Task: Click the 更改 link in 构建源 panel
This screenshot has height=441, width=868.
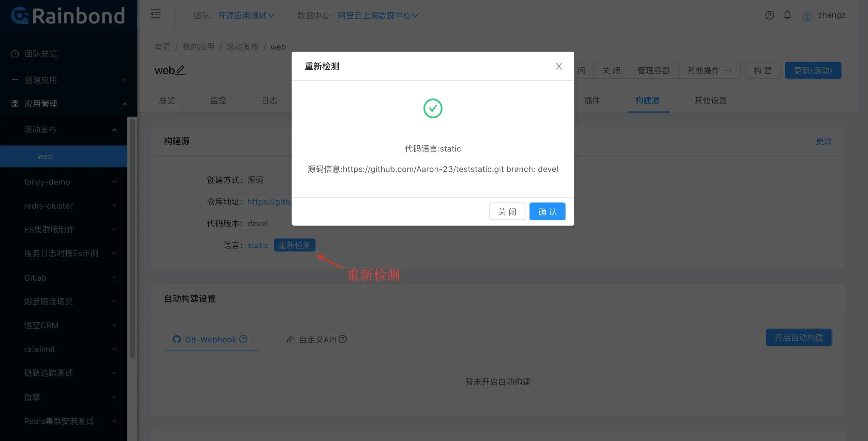Action: point(823,141)
